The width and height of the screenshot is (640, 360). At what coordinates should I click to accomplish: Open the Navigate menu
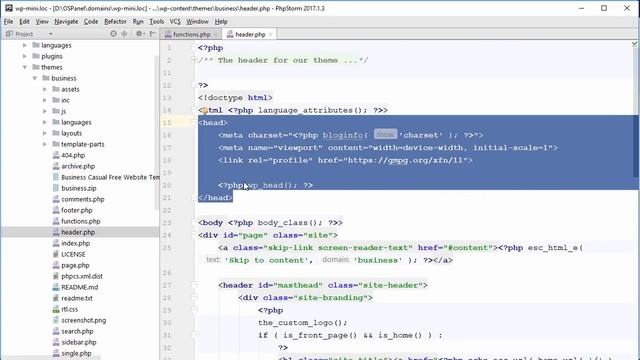(66, 22)
